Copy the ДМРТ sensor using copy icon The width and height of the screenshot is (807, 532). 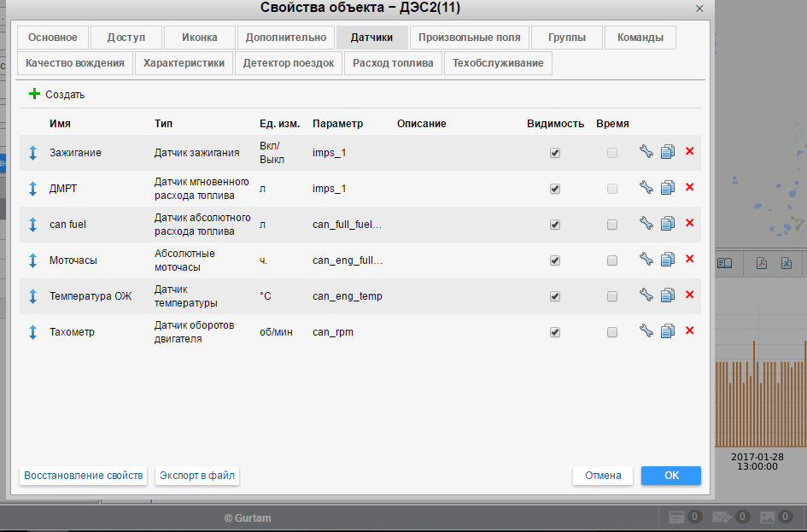coord(668,188)
